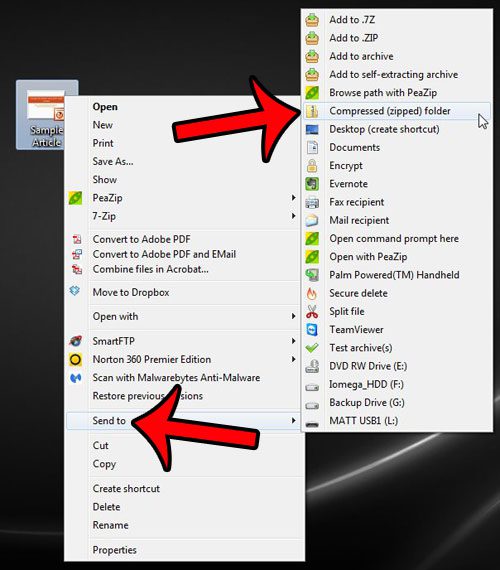This screenshot has width=500, height=570.
Task: Click the Desktop (create shortcut) monitor icon
Action: coord(312,129)
